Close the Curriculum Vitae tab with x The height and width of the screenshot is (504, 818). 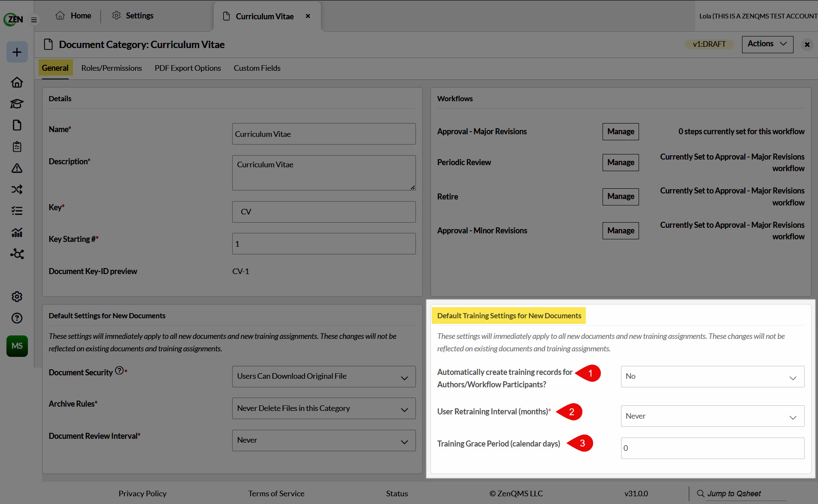308,16
